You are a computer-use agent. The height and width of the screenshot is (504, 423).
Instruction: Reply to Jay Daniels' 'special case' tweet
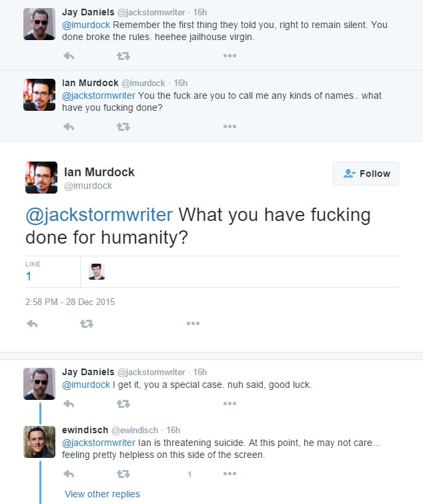(x=69, y=403)
